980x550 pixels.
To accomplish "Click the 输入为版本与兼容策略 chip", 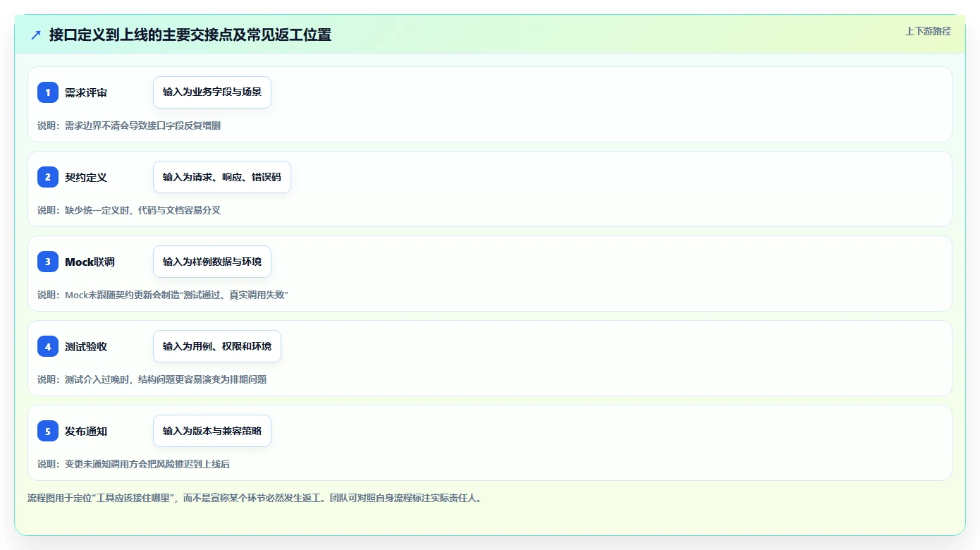I will coord(212,431).
